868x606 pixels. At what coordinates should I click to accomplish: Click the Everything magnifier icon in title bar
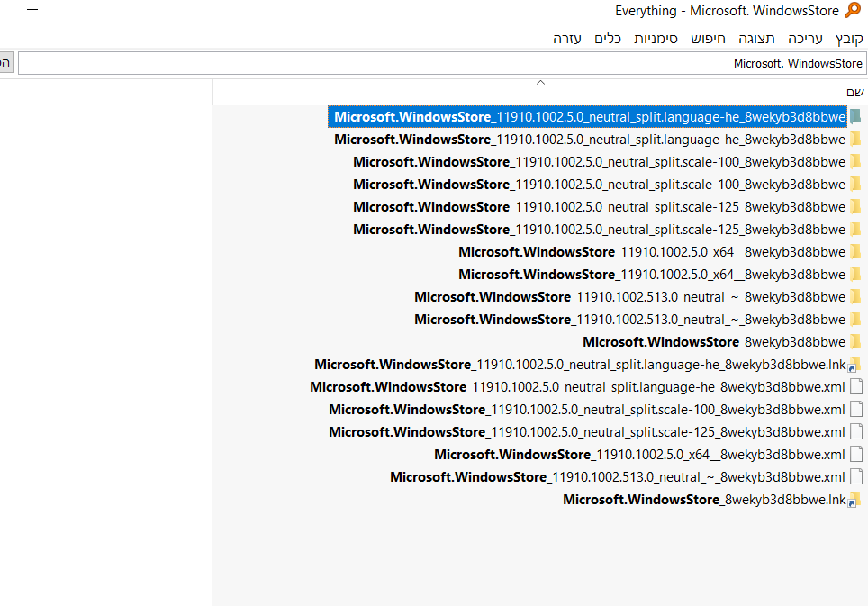coord(854,11)
